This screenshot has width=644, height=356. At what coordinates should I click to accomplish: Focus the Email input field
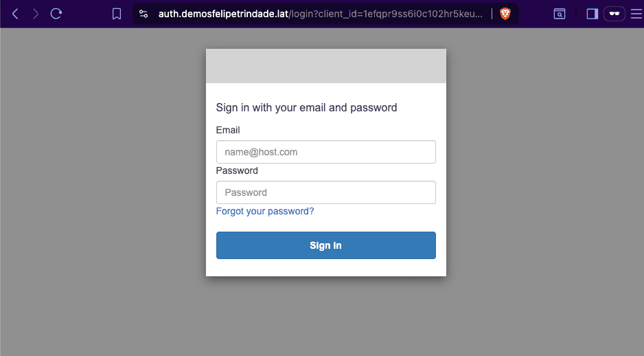pos(325,152)
